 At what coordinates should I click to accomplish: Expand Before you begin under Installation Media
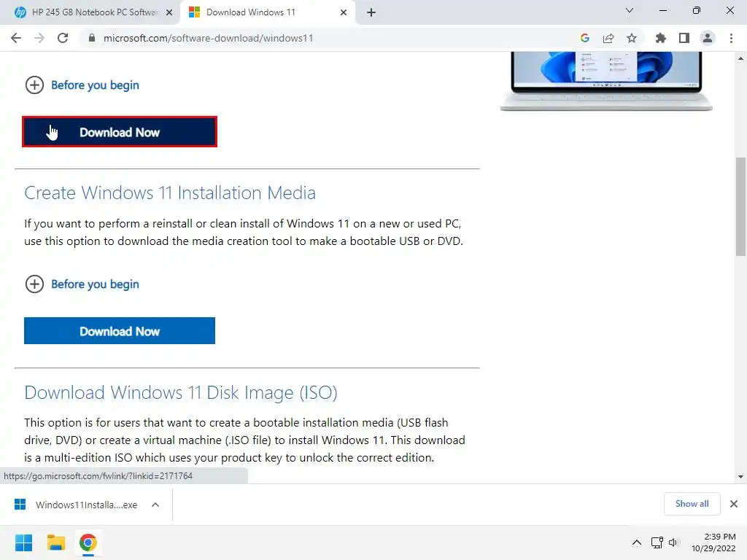(x=34, y=284)
